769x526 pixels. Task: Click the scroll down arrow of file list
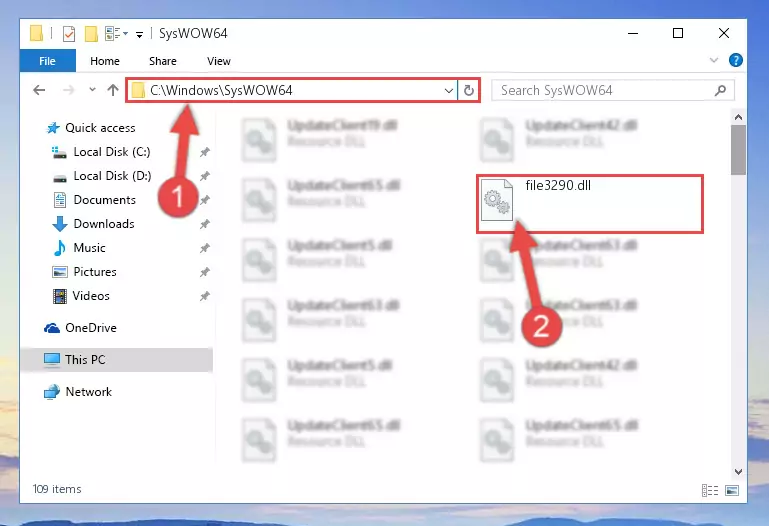(x=738, y=472)
